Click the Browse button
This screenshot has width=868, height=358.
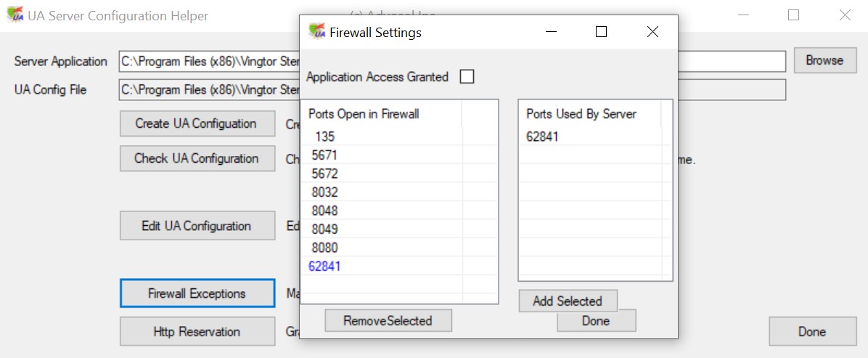coord(824,61)
